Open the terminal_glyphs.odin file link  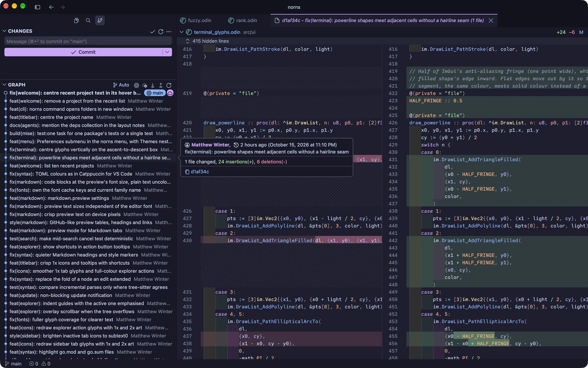tap(217, 32)
